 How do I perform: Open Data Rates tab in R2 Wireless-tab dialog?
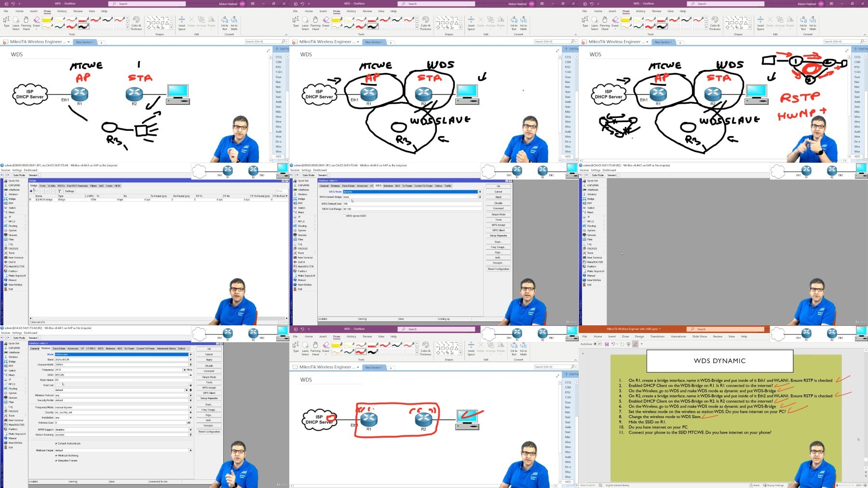click(x=59, y=349)
